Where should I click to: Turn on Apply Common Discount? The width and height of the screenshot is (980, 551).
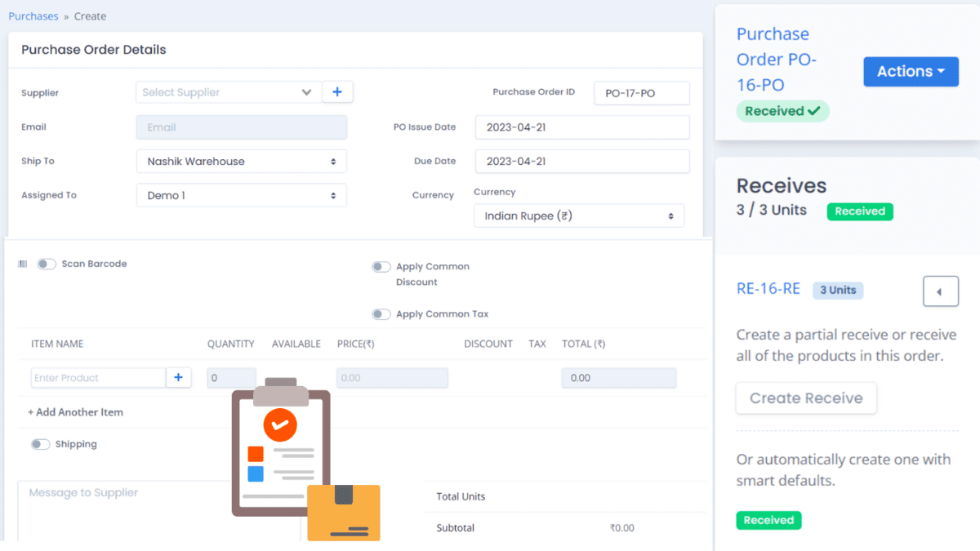tap(381, 266)
